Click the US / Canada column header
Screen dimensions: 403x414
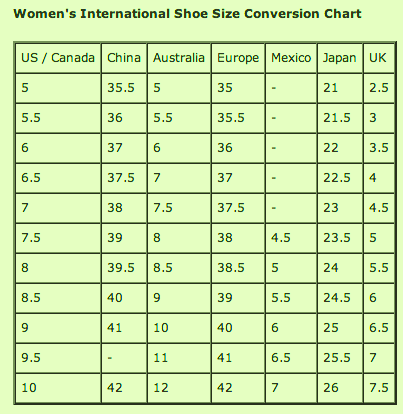[x=58, y=58]
